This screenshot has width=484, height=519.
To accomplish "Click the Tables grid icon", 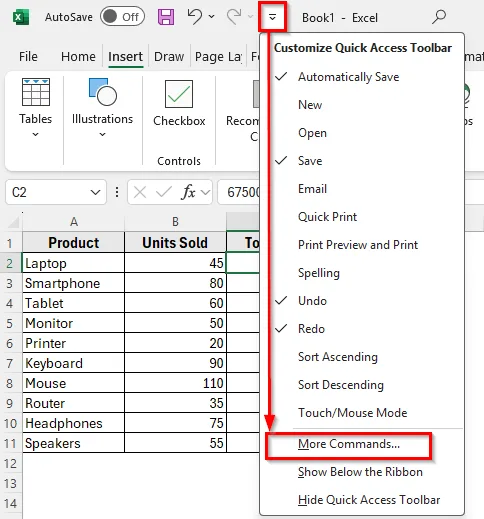I will (x=36, y=92).
